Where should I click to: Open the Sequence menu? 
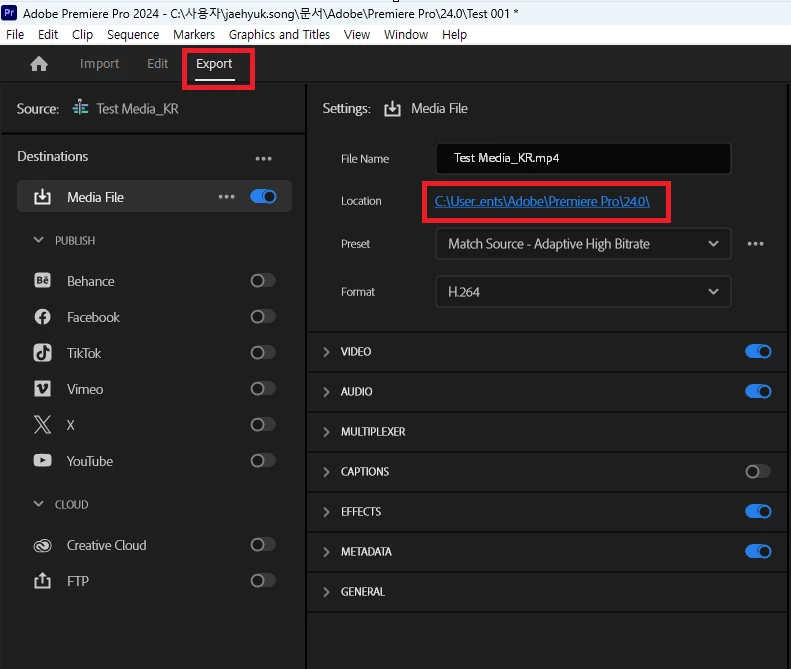(x=133, y=34)
